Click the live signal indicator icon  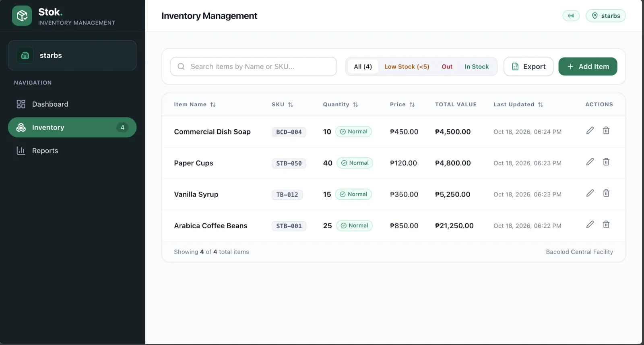coord(571,16)
